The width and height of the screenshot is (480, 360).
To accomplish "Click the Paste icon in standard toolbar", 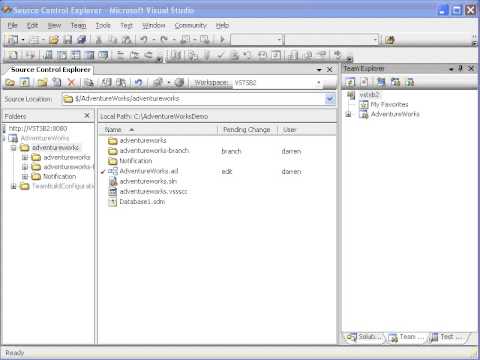I will click(x=127, y=40).
